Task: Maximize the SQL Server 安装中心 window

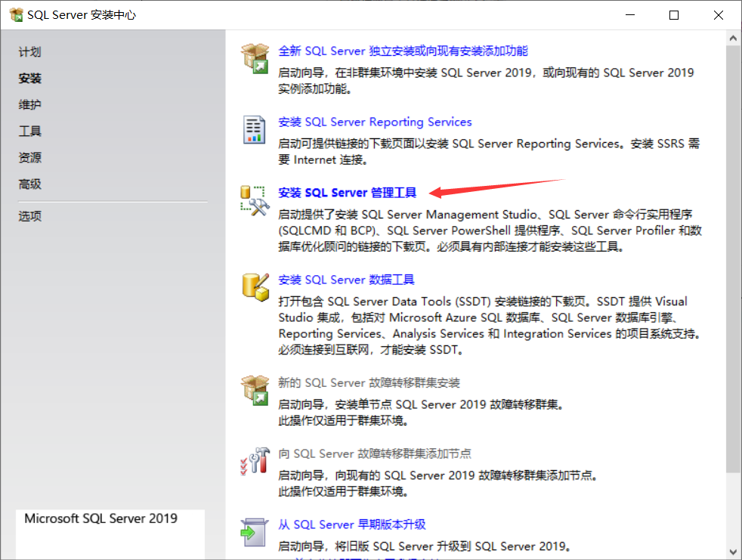Action: point(674,15)
